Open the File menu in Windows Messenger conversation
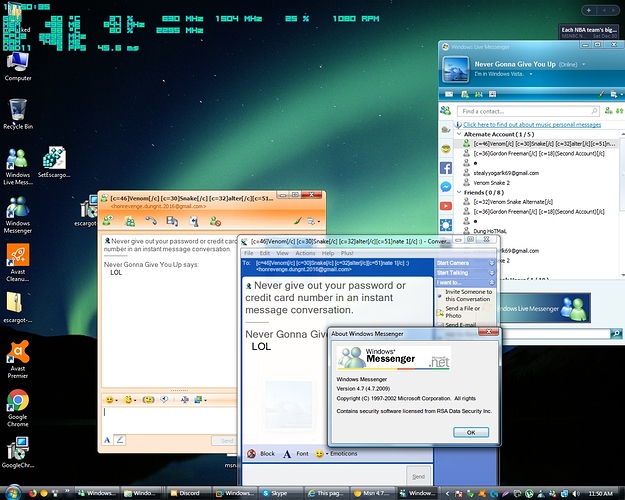Image resolution: width=625 pixels, height=500 pixels. pyautogui.click(x=248, y=253)
